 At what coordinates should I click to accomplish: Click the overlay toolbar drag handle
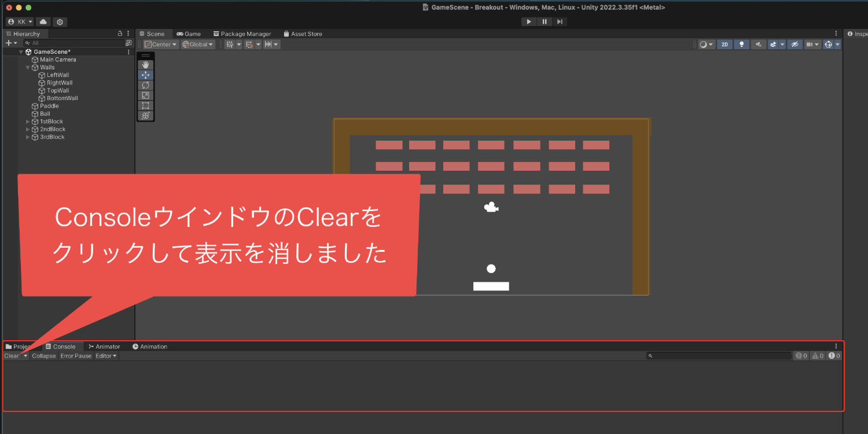145,56
